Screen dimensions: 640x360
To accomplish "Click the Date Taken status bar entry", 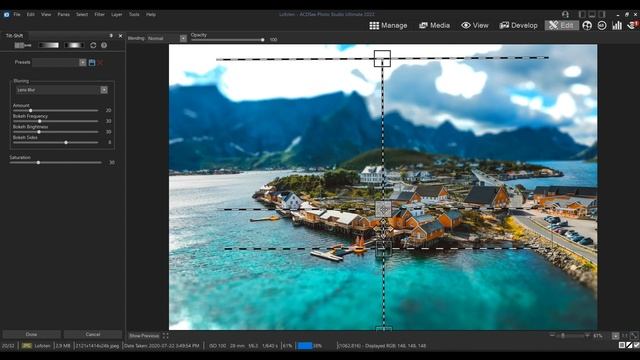I will point(162,346).
